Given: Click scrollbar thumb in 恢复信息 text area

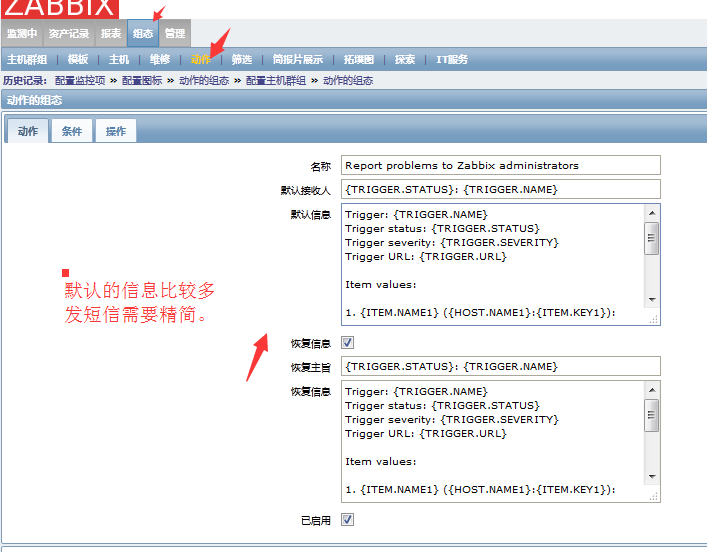Looking at the screenshot, I should tap(652, 415).
